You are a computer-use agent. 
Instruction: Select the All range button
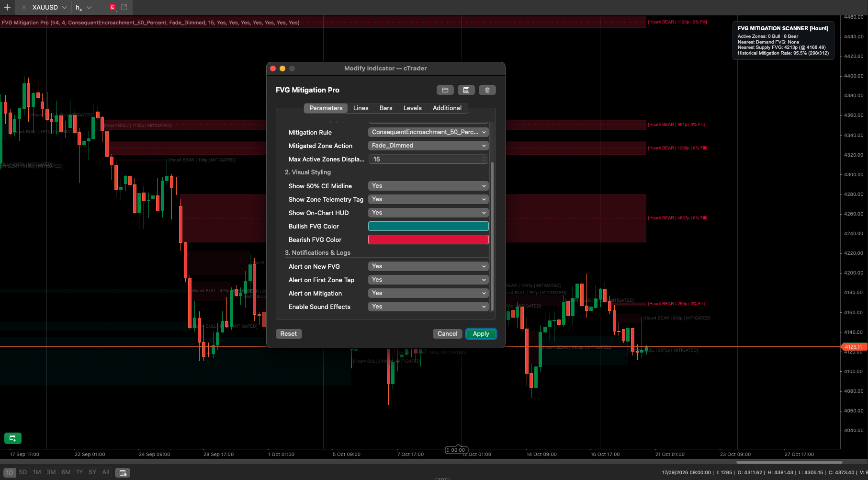coord(106,472)
